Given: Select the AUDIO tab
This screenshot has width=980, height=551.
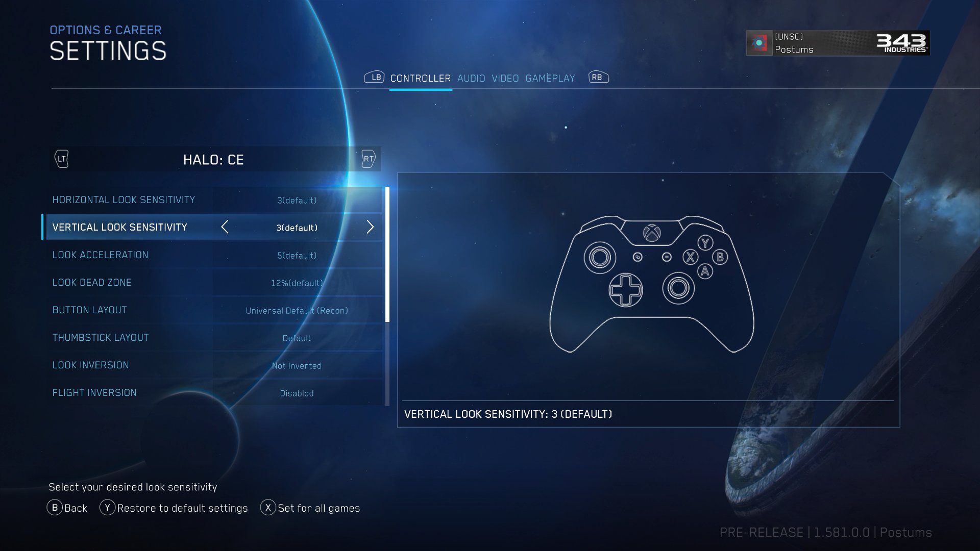Looking at the screenshot, I should (x=471, y=78).
